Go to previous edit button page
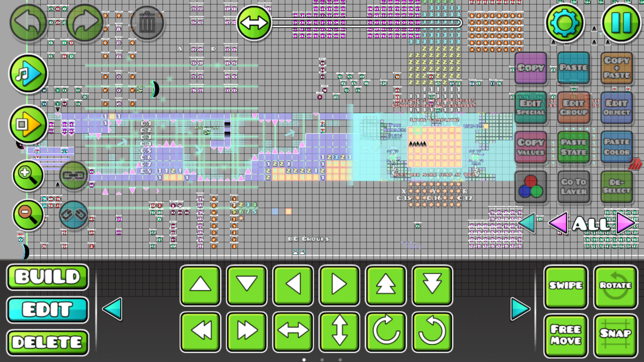Screen dimensions: 644x362 pyautogui.click(x=112, y=309)
